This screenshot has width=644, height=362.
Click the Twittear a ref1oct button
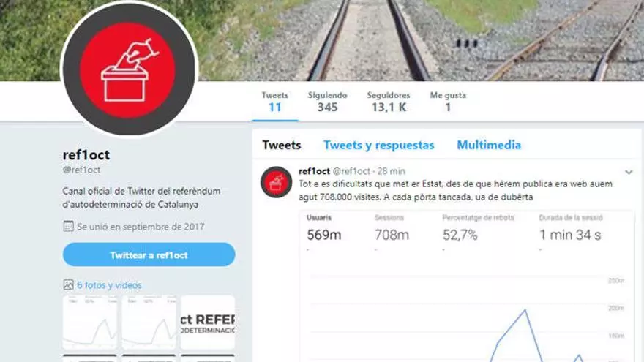point(149,255)
